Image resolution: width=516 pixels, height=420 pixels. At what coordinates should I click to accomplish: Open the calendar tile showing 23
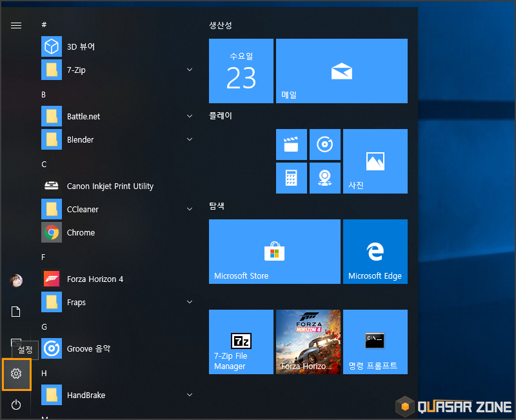coord(241,71)
